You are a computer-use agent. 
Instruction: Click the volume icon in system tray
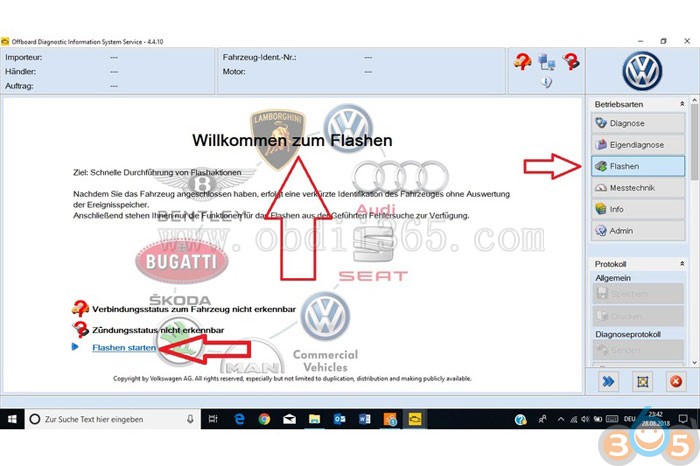click(x=585, y=419)
